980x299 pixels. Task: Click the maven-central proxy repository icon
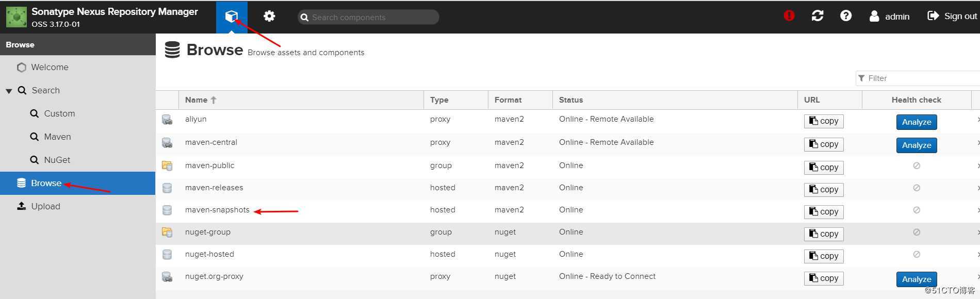[x=167, y=143]
